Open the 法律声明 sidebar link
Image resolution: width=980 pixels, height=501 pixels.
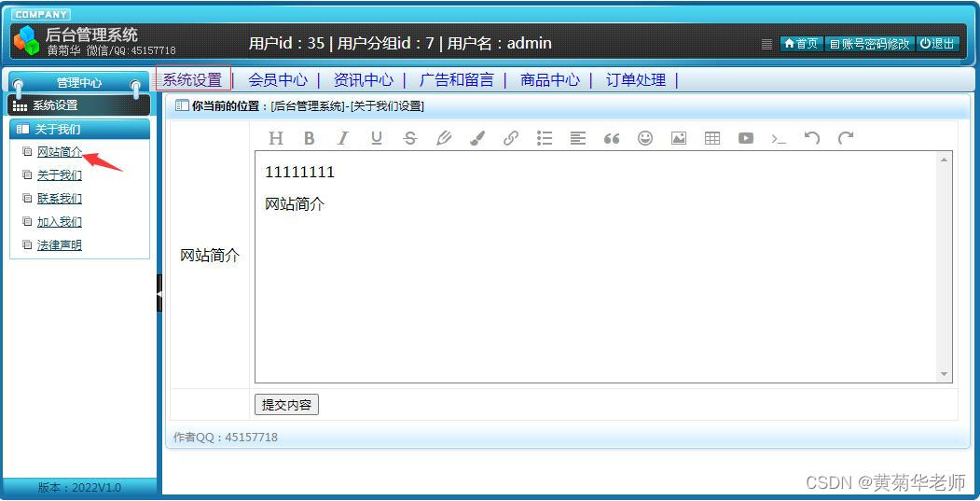click(x=60, y=245)
